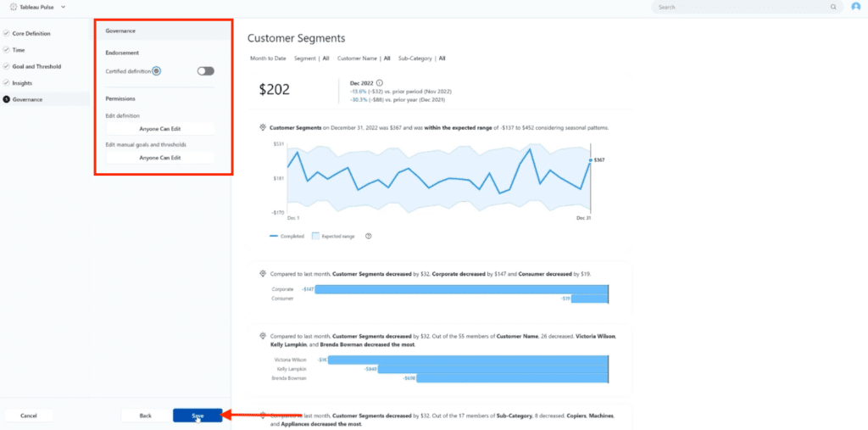Screen dimensions: 868x430
Task: Open the user profile avatar
Action: click(x=856, y=7)
